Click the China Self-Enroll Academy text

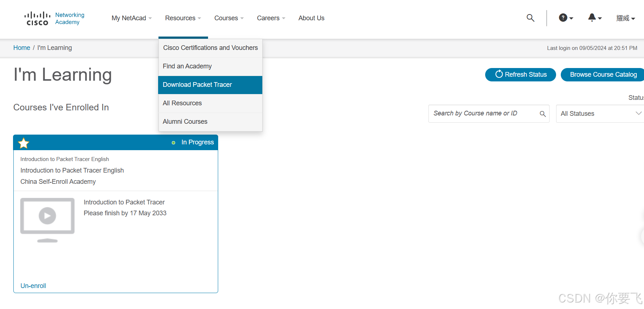(x=58, y=182)
